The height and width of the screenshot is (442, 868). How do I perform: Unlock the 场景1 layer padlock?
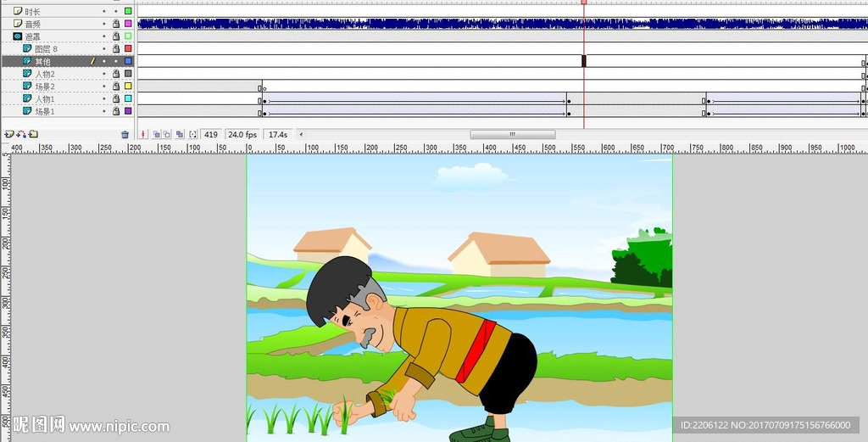pos(116,111)
